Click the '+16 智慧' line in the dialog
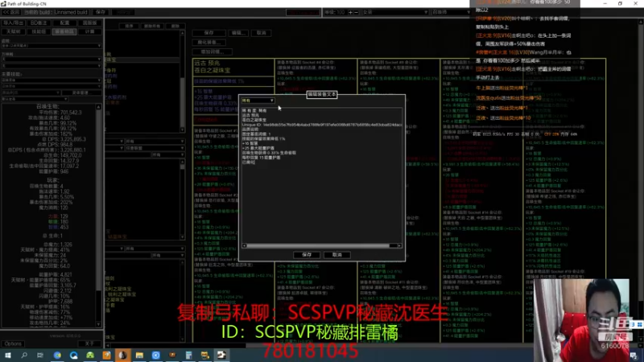The height and width of the screenshot is (362, 644). (x=250, y=144)
